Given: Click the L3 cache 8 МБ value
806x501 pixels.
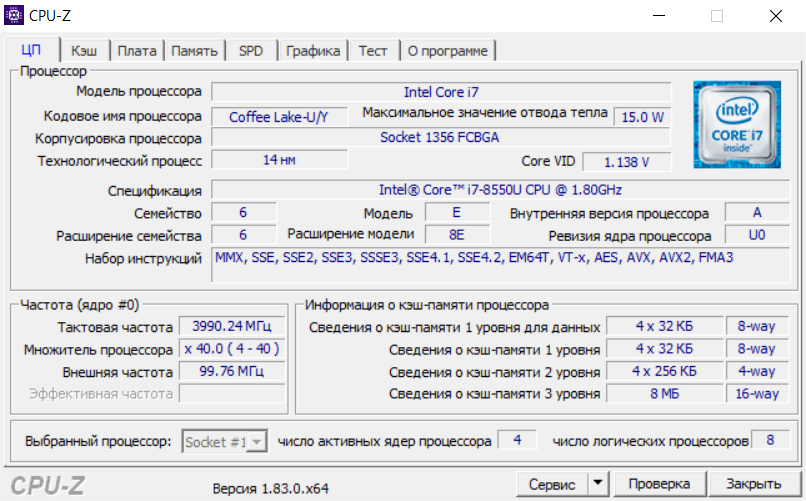Looking at the screenshot, I should click(665, 394).
